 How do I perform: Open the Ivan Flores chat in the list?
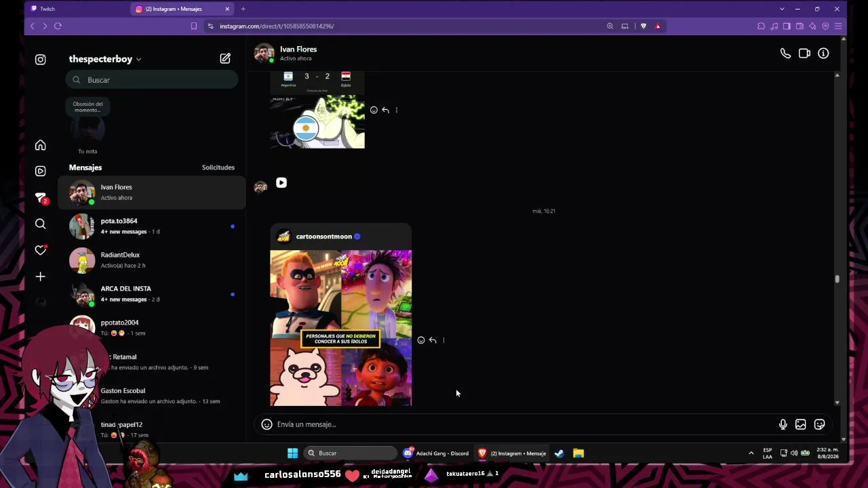click(151, 192)
